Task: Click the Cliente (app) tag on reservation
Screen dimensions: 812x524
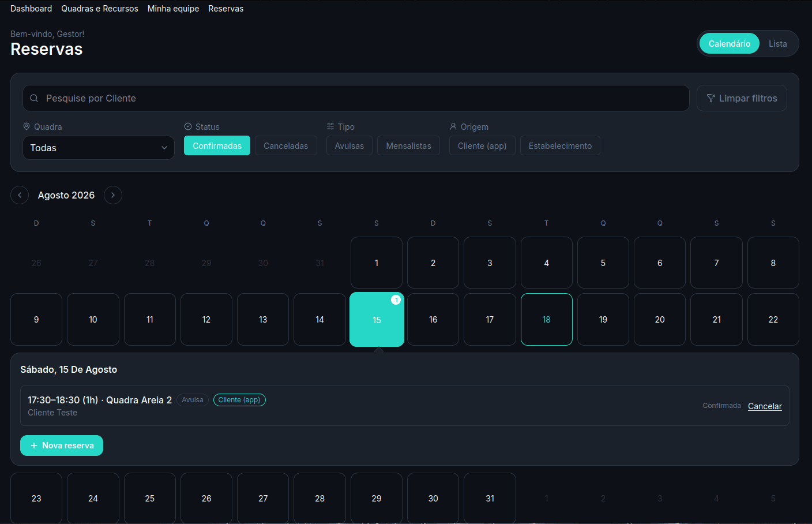Action: 239,400
